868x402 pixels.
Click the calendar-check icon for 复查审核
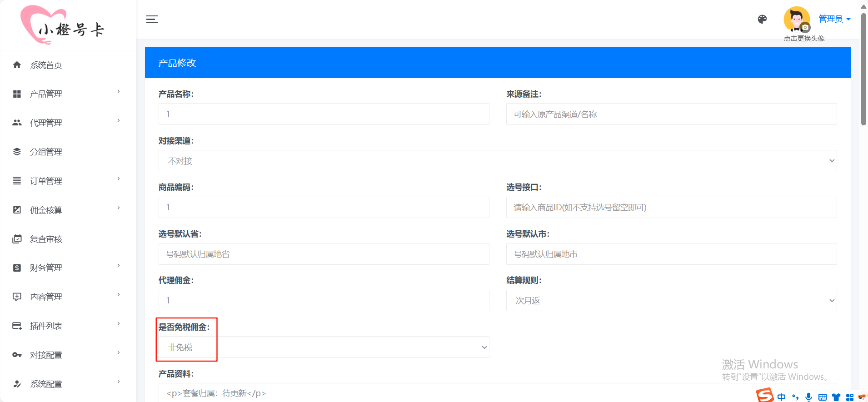click(17, 239)
